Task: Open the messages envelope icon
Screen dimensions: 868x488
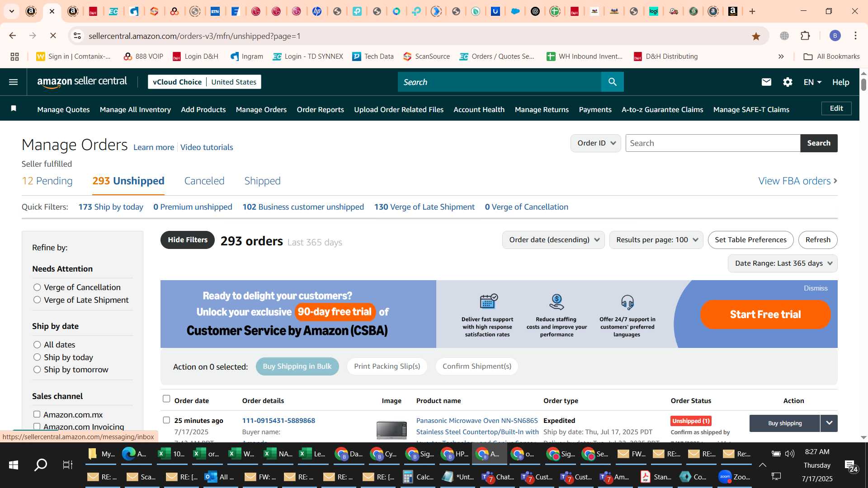Action: [x=766, y=82]
